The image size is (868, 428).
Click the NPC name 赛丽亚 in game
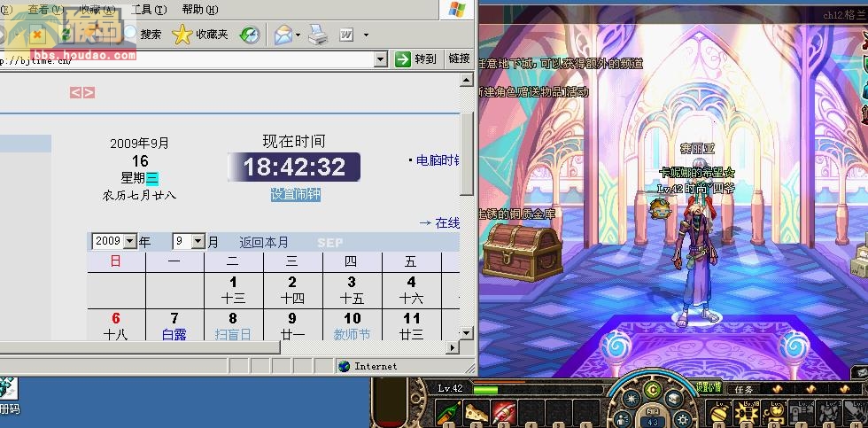[x=698, y=148]
